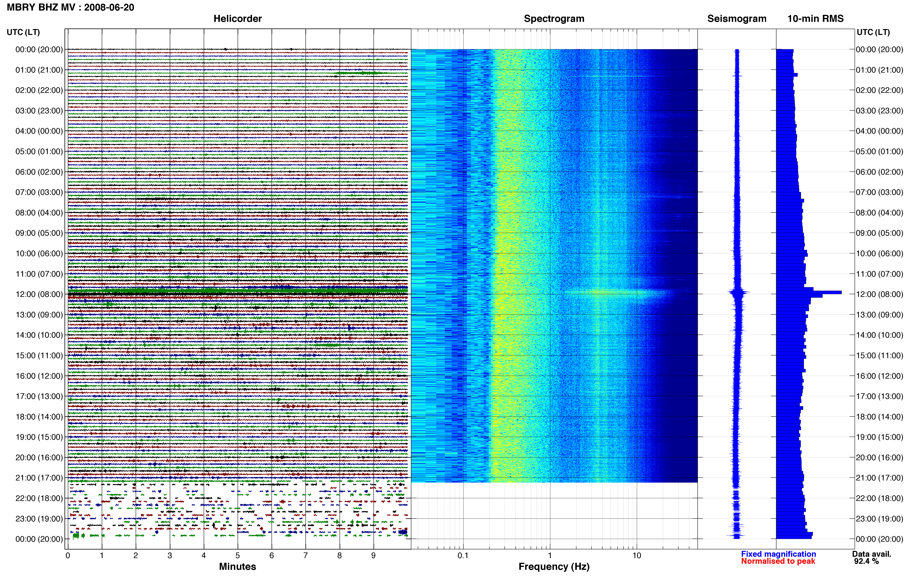
Task: Click the 0 tick on the Minutes axis
Action: [68, 556]
